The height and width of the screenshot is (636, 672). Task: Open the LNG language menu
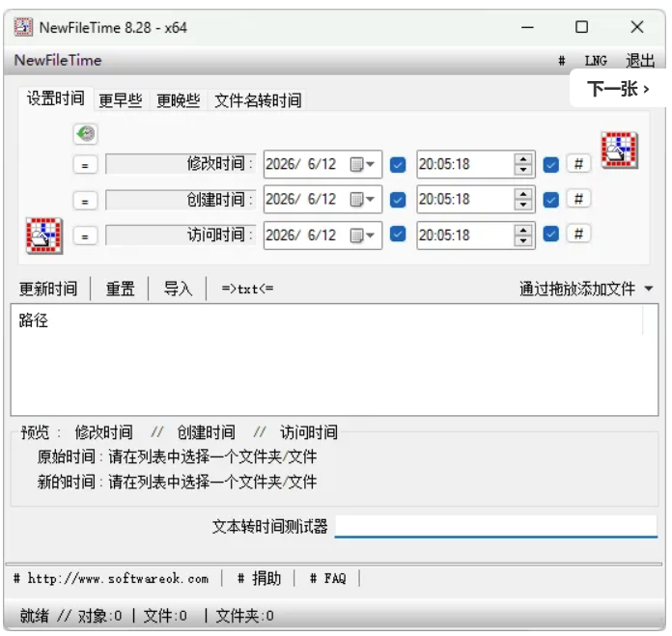(596, 61)
